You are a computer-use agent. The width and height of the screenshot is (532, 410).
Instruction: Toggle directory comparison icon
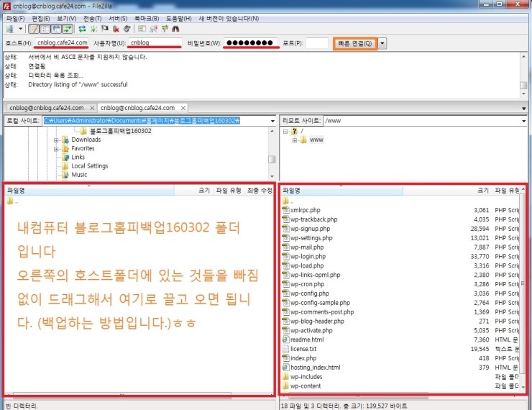pos(153,29)
